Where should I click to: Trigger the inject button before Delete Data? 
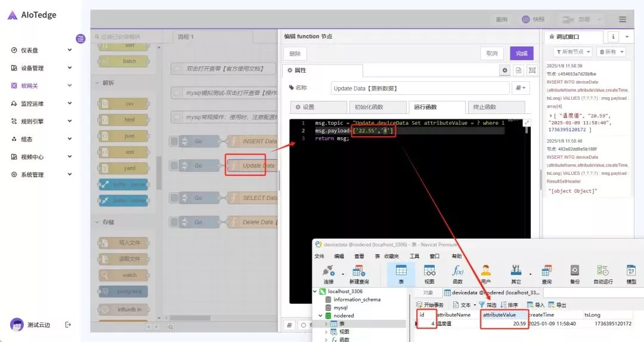174,223
